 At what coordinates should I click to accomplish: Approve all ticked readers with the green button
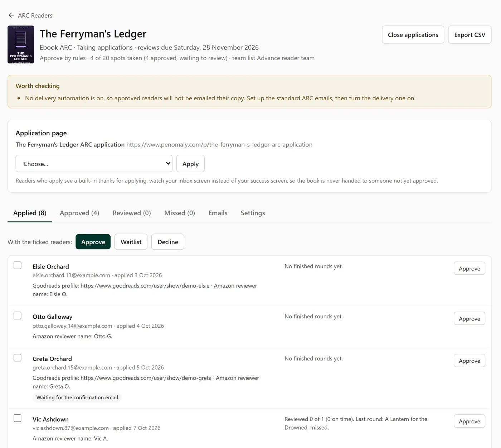click(93, 242)
